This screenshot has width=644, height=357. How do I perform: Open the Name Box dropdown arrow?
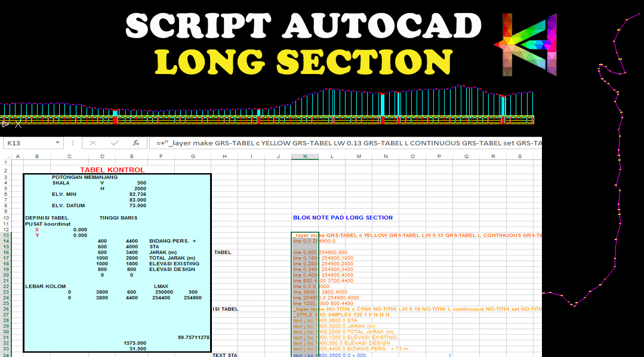tap(57, 143)
